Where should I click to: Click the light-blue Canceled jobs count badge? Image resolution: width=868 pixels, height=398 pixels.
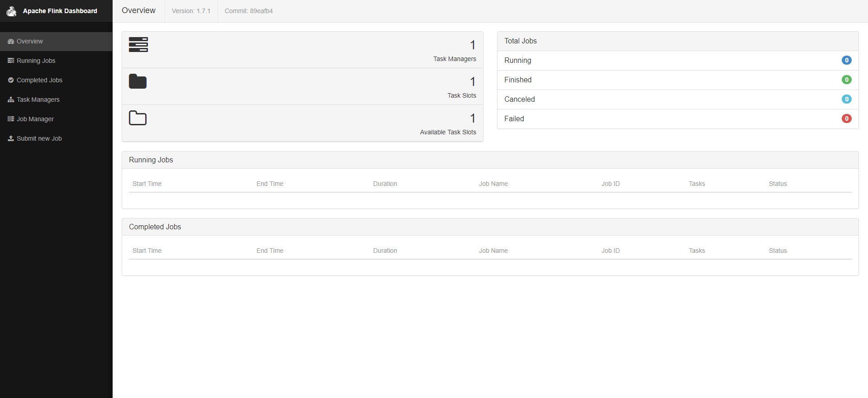846,99
